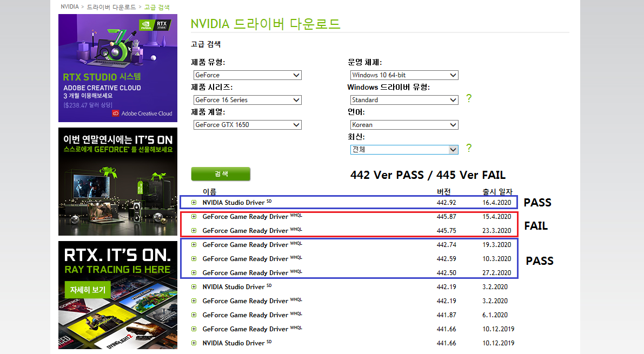Click help question mark beside 최신 dropdown
The width and height of the screenshot is (644, 354).
click(469, 148)
